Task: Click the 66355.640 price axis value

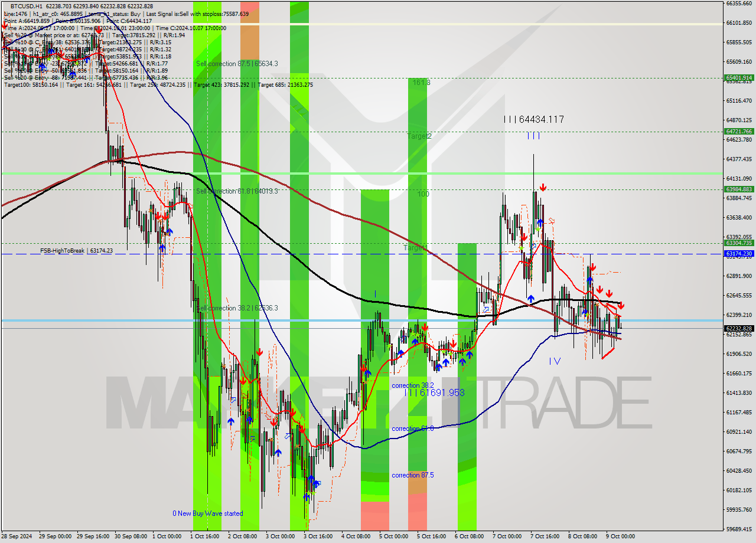Action: coord(739,4)
